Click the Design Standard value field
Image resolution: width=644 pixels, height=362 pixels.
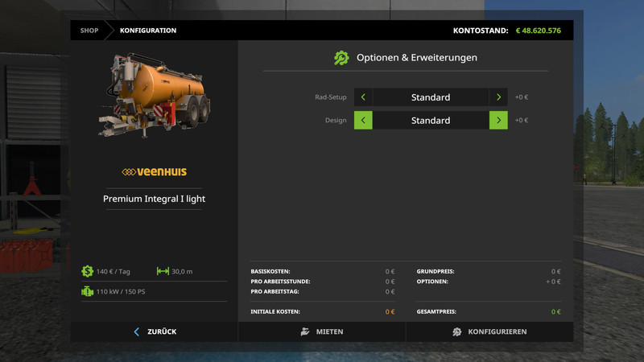click(431, 121)
